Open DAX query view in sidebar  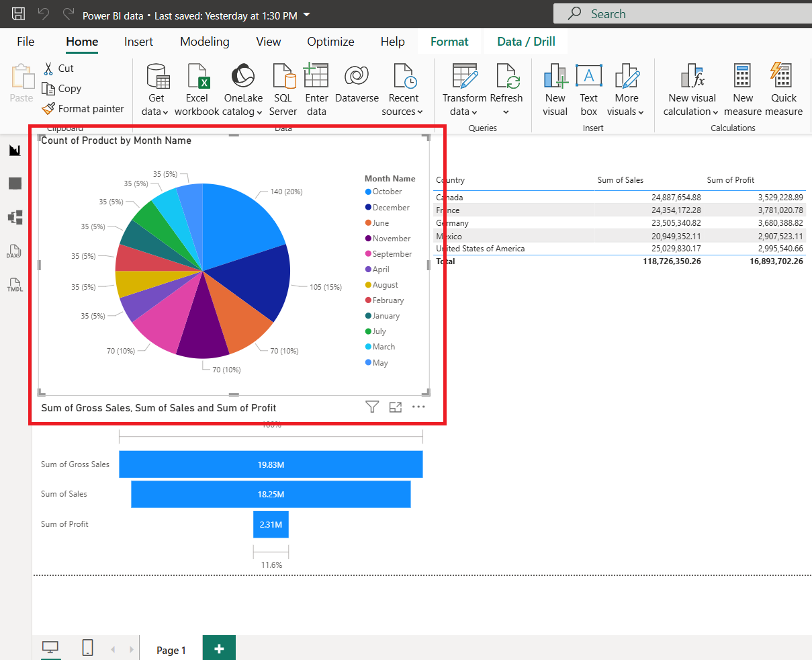point(15,252)
